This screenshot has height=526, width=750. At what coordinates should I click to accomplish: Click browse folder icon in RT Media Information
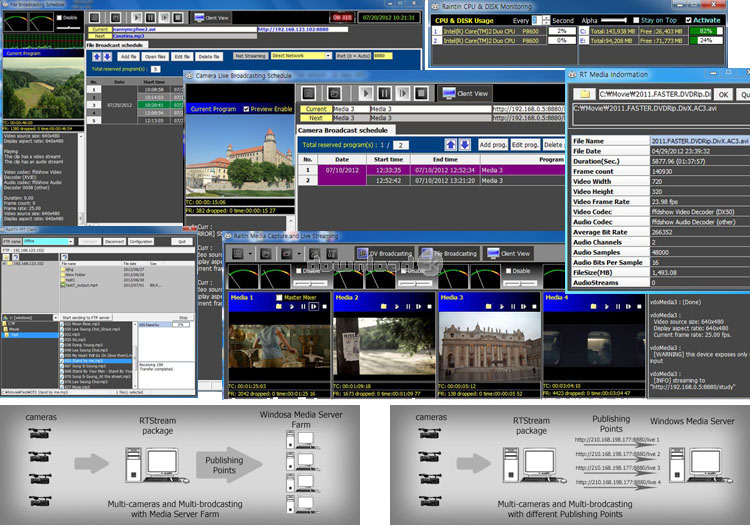point(584,94)
